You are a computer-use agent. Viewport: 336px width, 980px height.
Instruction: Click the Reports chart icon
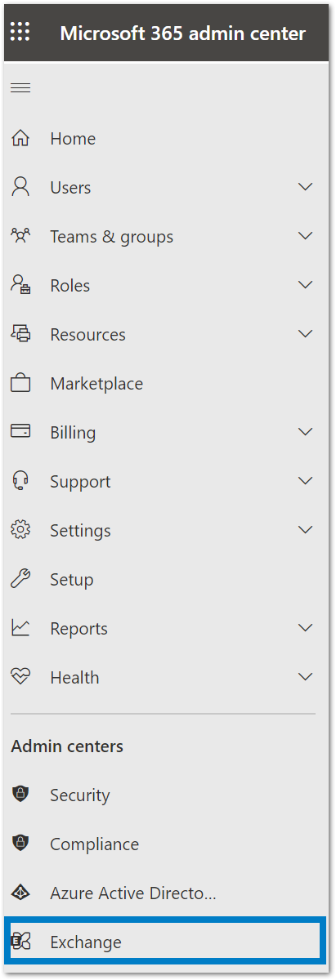[20, 628]
